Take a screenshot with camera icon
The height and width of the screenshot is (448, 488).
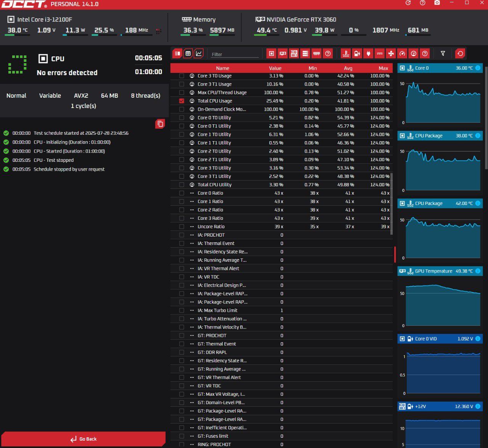point(437,3)
